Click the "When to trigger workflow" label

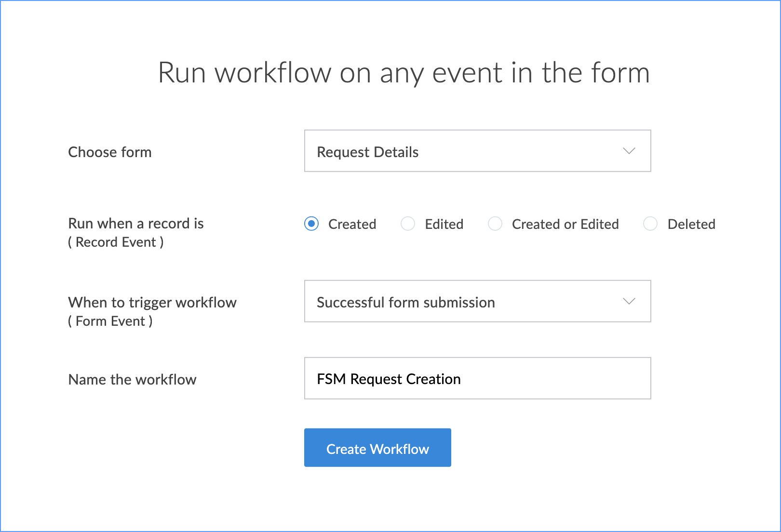pos(152,303)
